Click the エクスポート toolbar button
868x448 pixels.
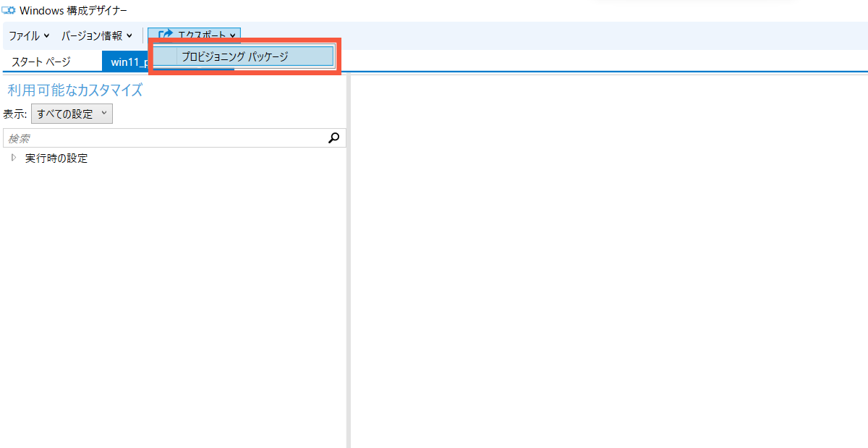[197, 34]
